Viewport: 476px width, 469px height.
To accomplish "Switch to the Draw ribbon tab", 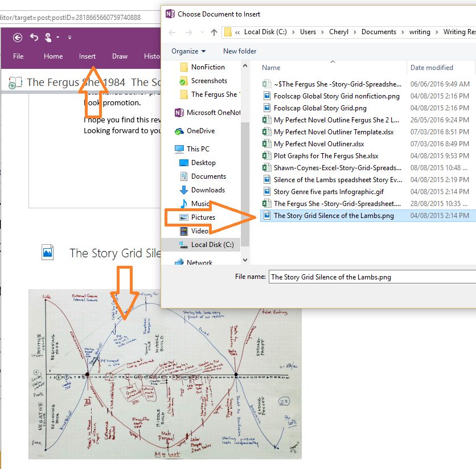I will point(120,56).
